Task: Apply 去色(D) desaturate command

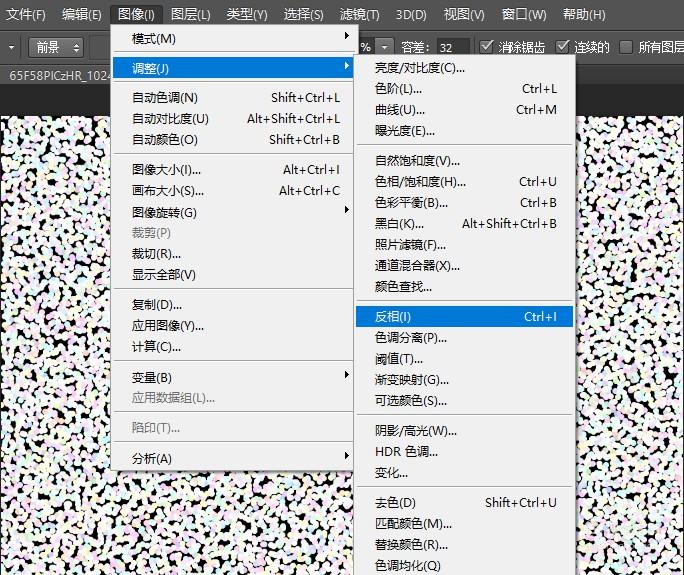Action: (464, 503)
